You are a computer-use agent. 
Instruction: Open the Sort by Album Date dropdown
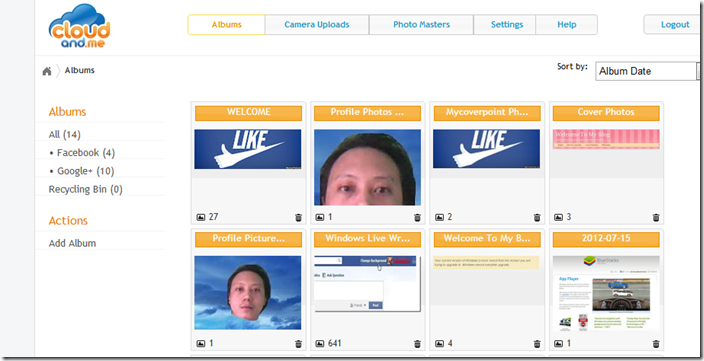pyautogui.click(x=647, y=71)
